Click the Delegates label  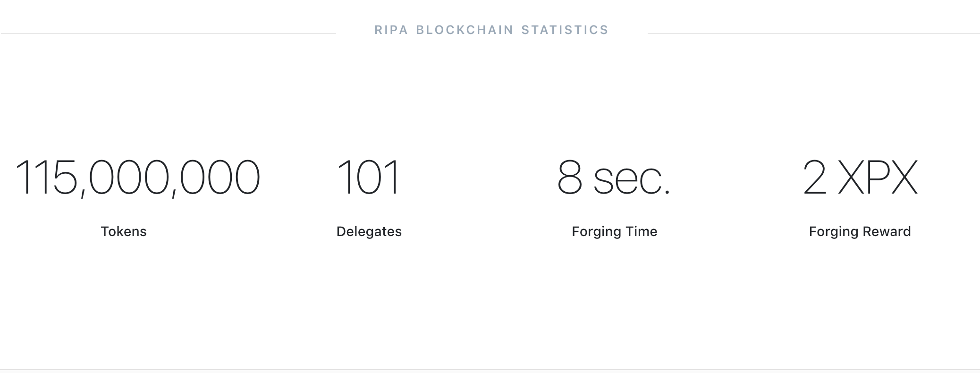(369, 231)
